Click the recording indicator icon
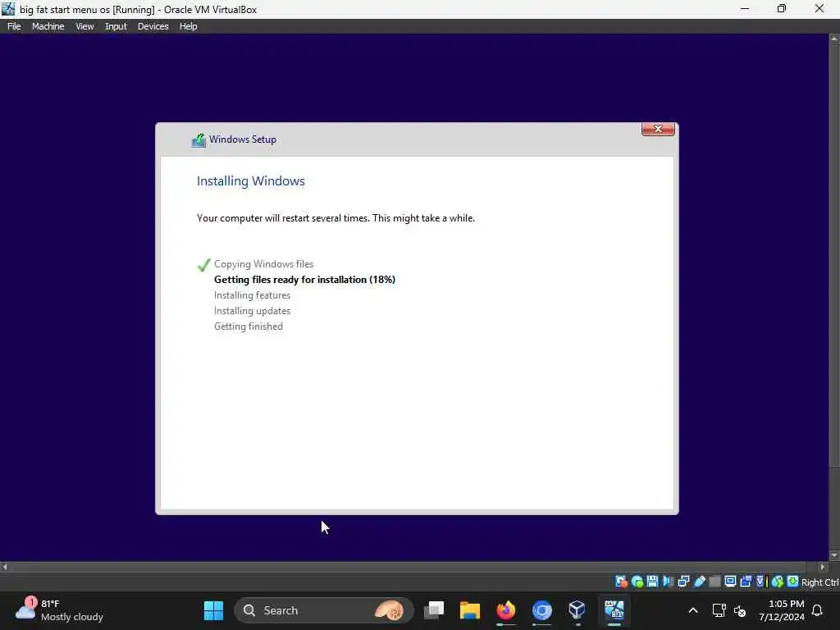840x630 pixels. pos(746,582)
